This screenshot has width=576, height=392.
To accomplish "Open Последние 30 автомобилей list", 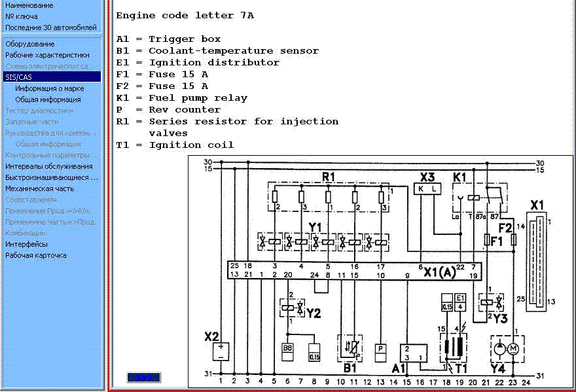I will [x=50, y=27].
